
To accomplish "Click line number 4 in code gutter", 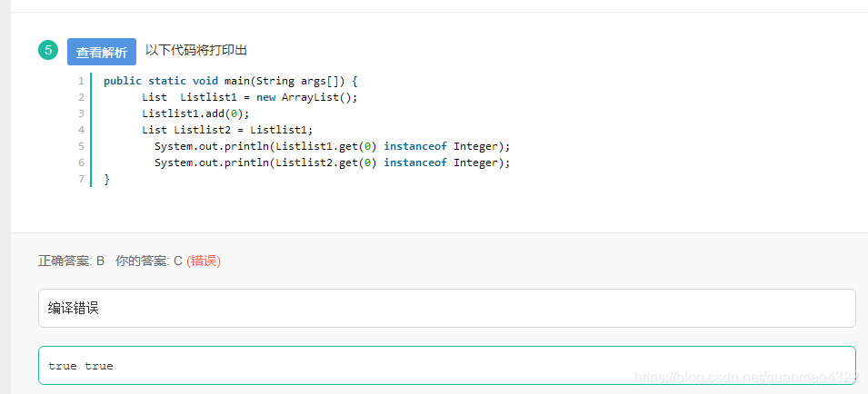I will (82, 130).
